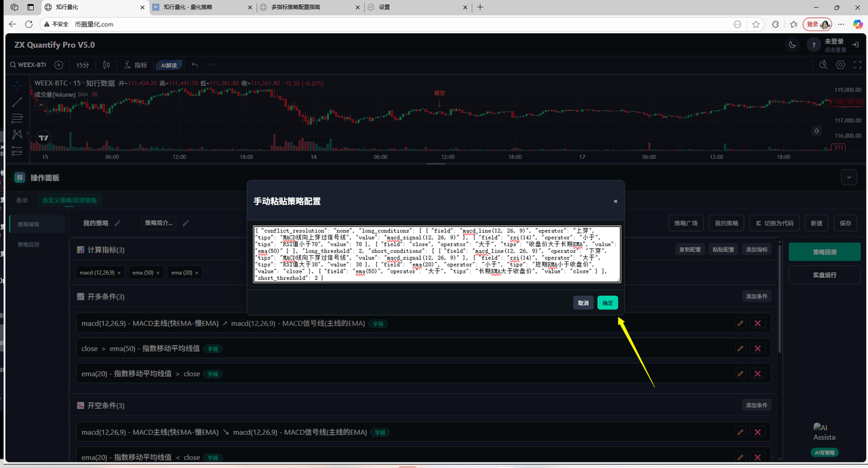Close the 手动粘贴策略配置 dialog with X
Screen dimensions: 868x468
pyautogui.click(x=615, y=201)
